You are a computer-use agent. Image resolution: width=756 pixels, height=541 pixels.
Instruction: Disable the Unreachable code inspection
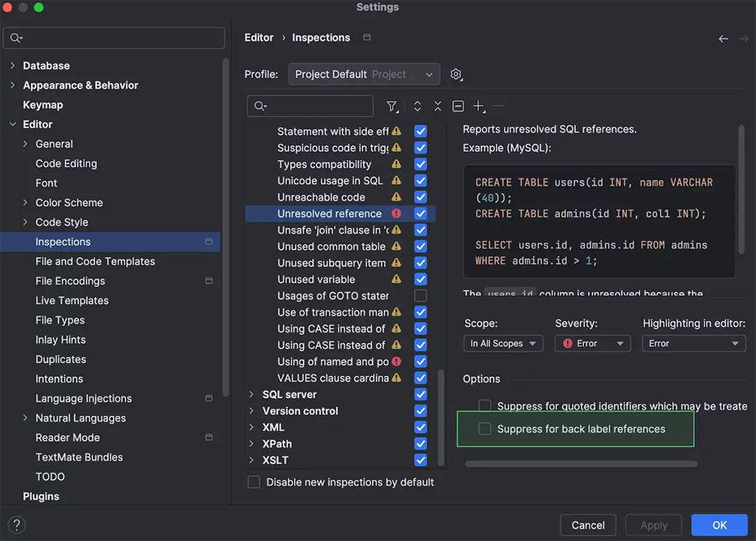pos(420,197)
